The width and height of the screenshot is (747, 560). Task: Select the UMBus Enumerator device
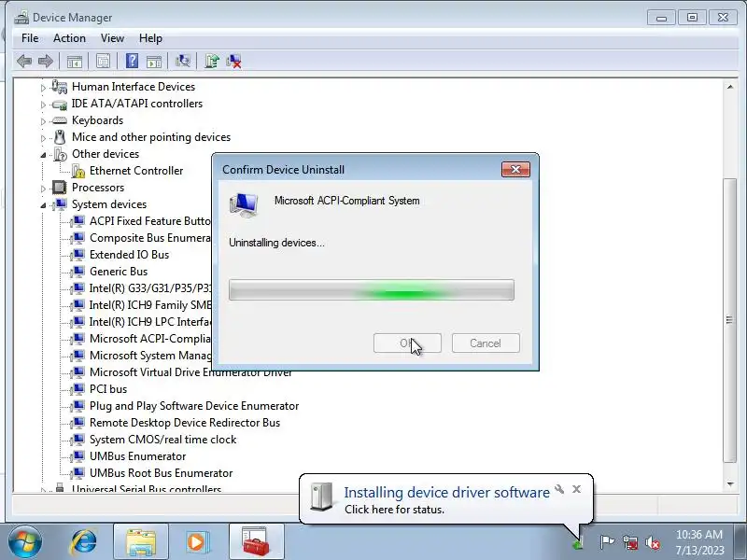pyautogui.click(x=137, y=456)
